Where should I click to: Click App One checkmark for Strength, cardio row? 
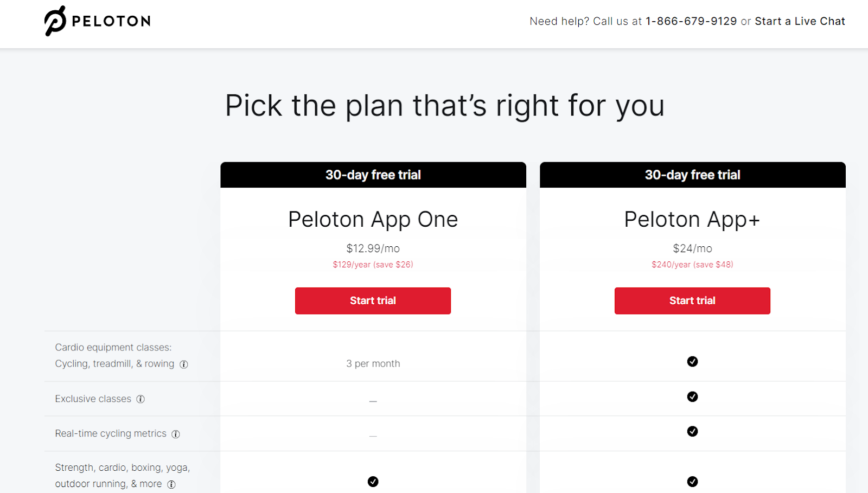[373, 482]
